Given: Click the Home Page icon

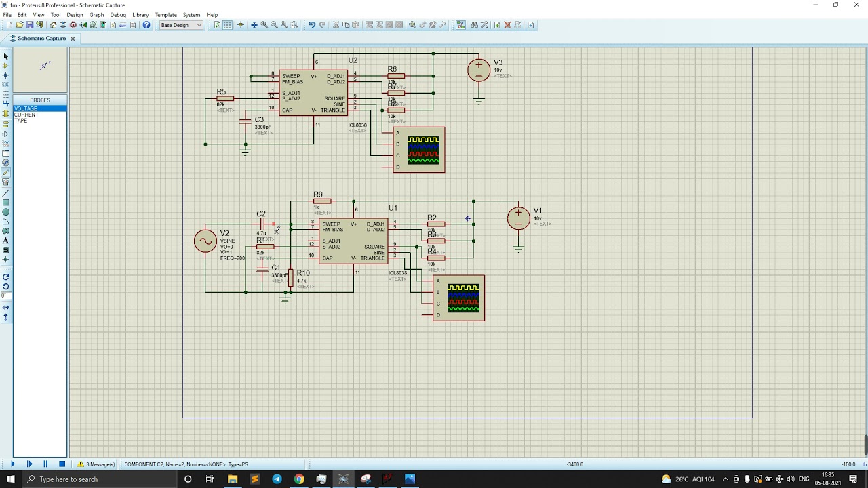Looking at the screenshot, I should coord(54,25).
